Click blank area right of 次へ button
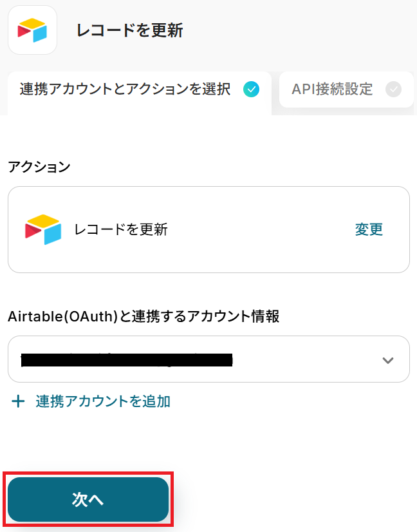Image resolution: width=417 pixels, height=532 pixels. point(290,500)
